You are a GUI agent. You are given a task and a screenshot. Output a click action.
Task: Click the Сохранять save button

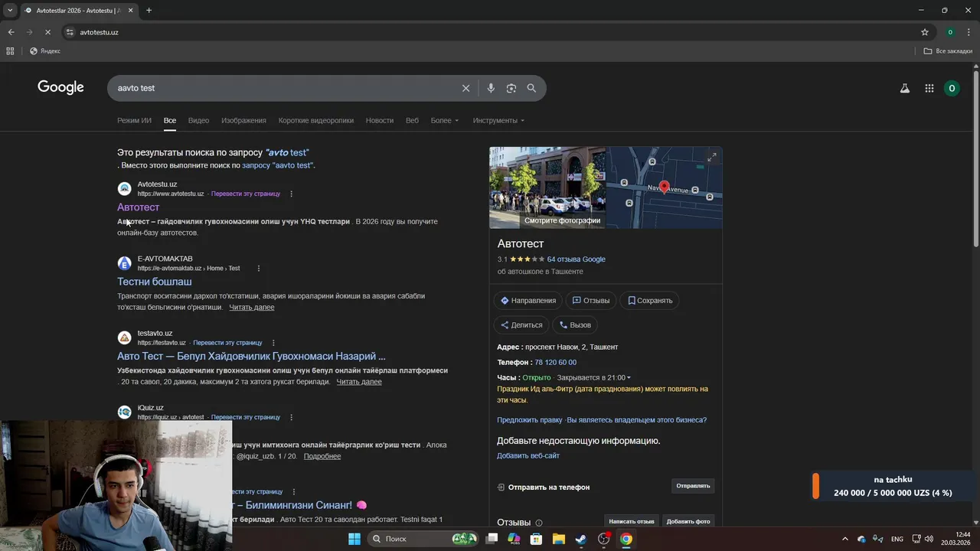[650, 301]
